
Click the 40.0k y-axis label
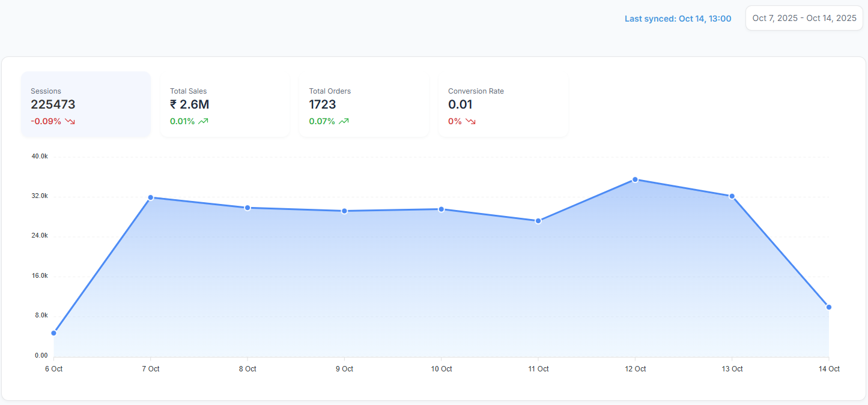pos(40,157)
